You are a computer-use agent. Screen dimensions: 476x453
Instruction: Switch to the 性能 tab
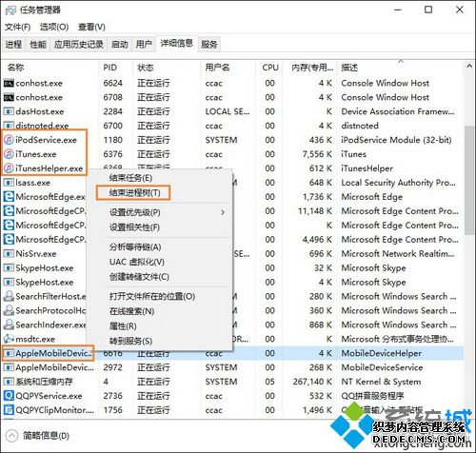(38, 45)
